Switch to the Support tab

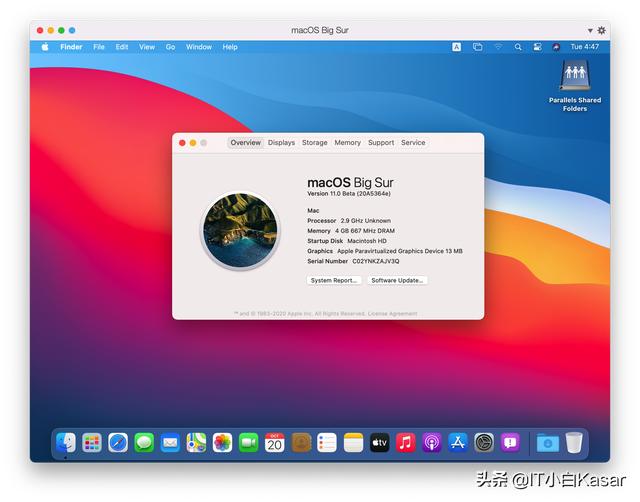pos(381,142)
